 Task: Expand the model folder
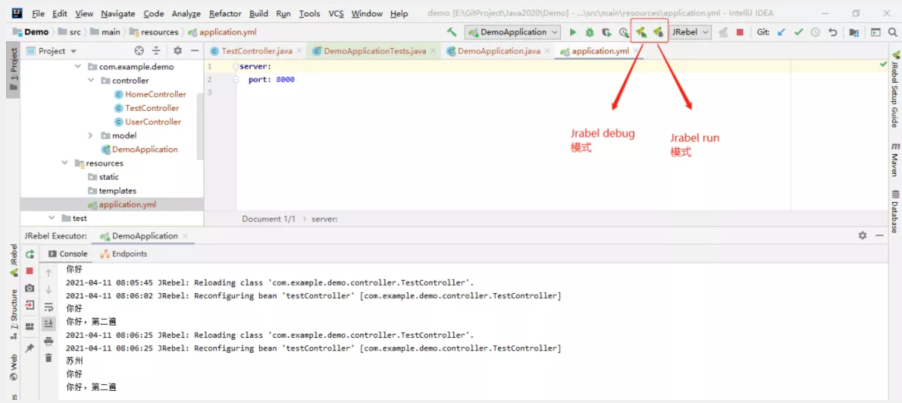pyautogui.click(x=91, y=136)
